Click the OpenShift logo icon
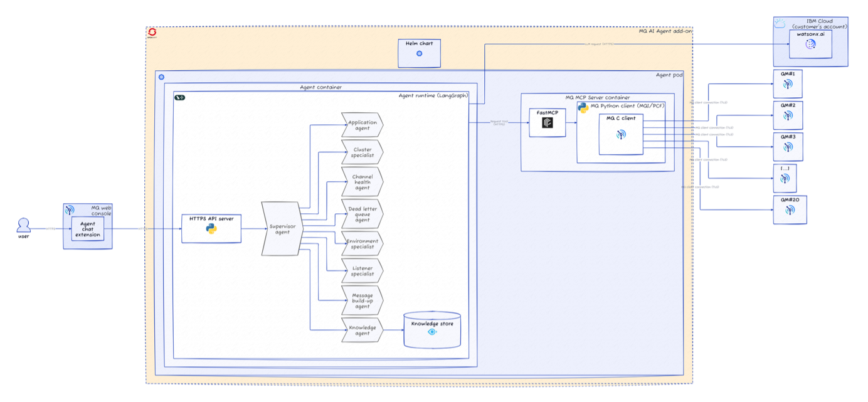 tap(152, 33)
